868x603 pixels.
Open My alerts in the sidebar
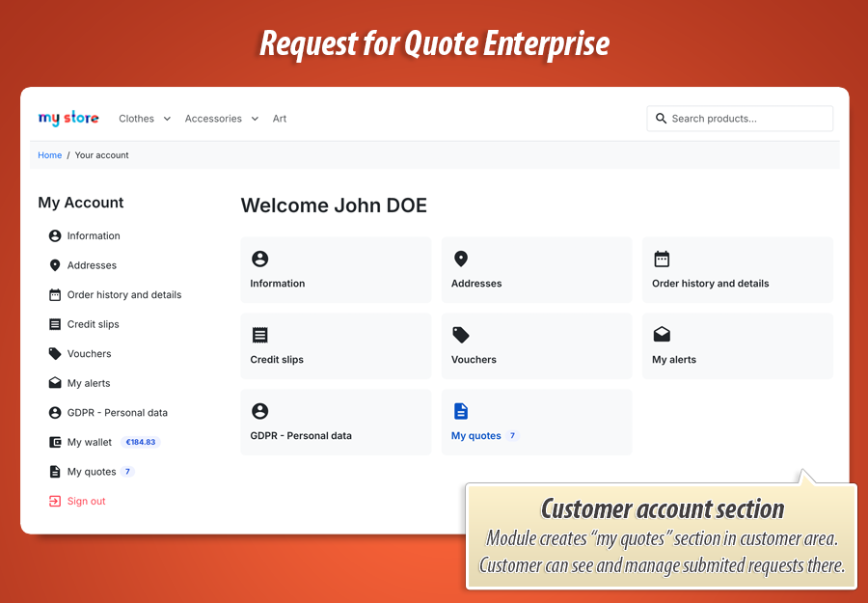(x=89, y=383)
